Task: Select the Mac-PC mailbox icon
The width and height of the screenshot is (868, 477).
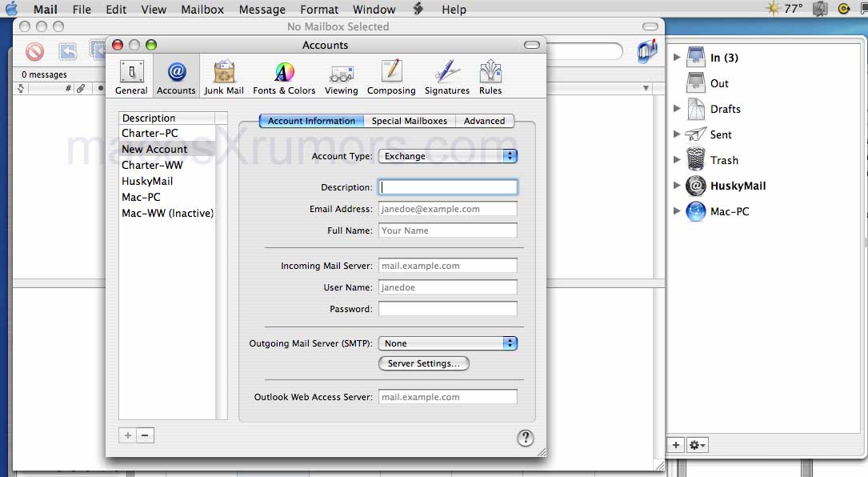Action: coord(696,211)
